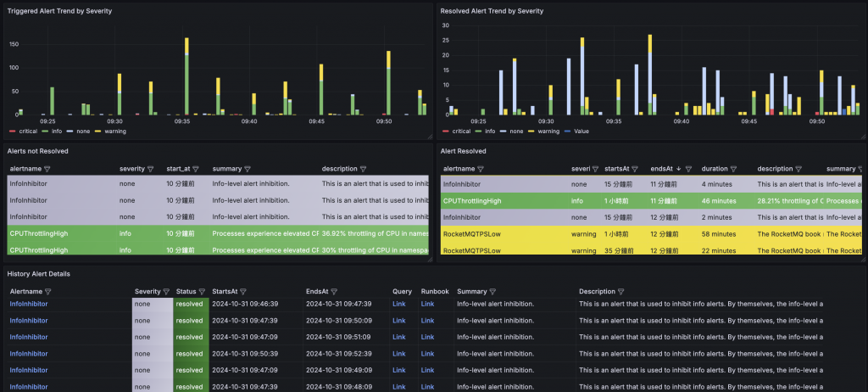
Task: Open Runbook Link for row ending 09:52:39
Action: pos(427,354)
